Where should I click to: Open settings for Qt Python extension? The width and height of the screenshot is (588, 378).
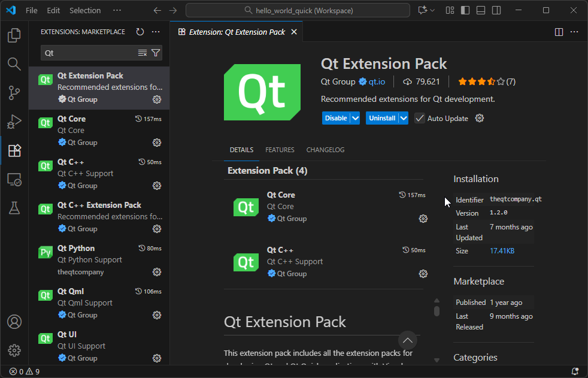coord(156,272)
